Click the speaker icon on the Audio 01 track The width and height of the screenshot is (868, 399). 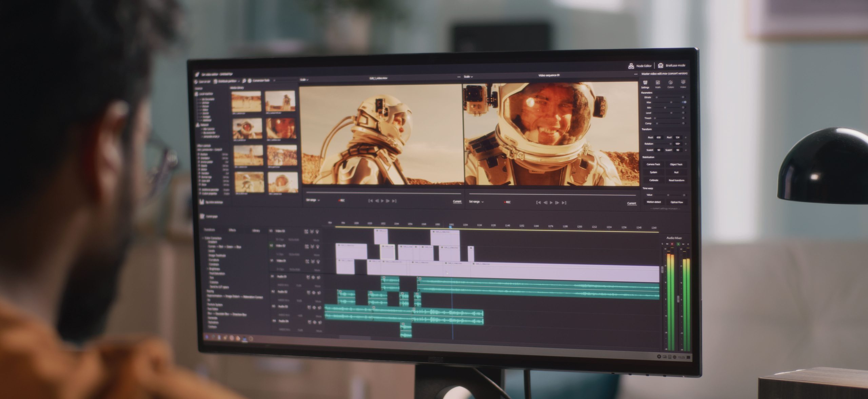[319, 278]
